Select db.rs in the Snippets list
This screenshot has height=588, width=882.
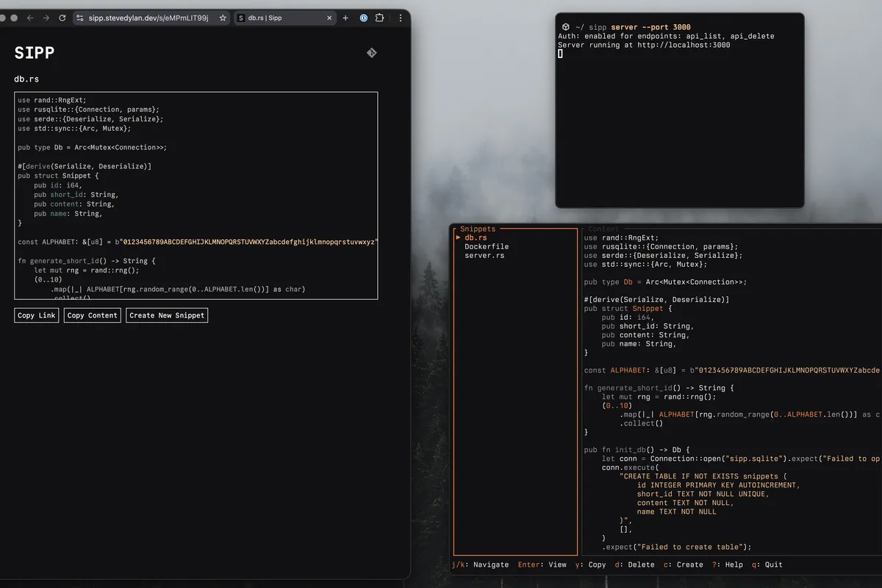476,237
